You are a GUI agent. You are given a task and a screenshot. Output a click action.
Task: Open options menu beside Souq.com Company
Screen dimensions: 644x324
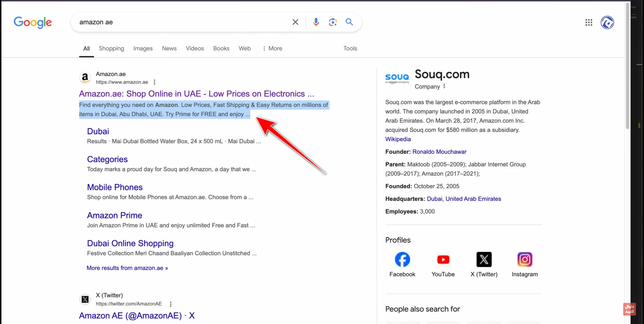click(x=444, y=86)
